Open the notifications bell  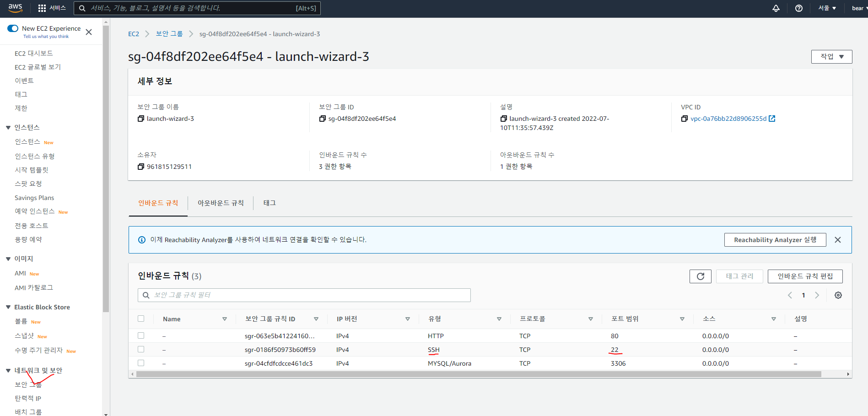[776, 8]
